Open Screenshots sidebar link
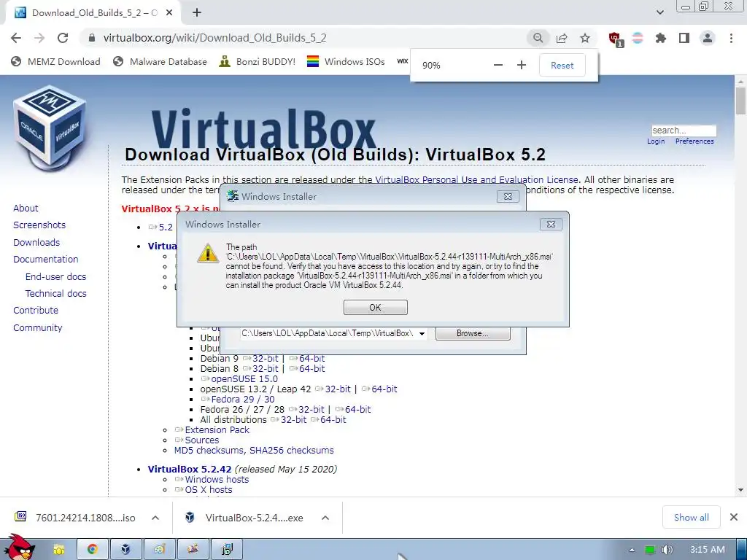This screenshot has height=560, width=747. pyautogui.click(x=39, y=225)
